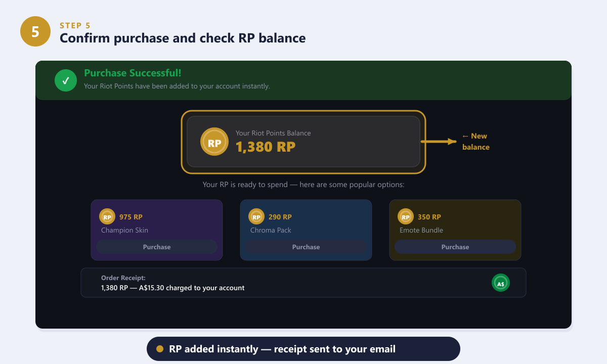The image size is (607, 364).
Task: Click the RP coin on Emote Bundle card
Action: coord(406,217)
